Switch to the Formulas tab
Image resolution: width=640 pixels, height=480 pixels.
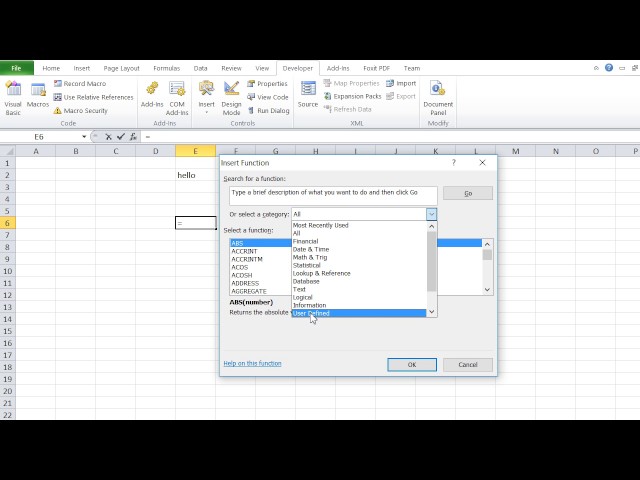pos(167,68)
